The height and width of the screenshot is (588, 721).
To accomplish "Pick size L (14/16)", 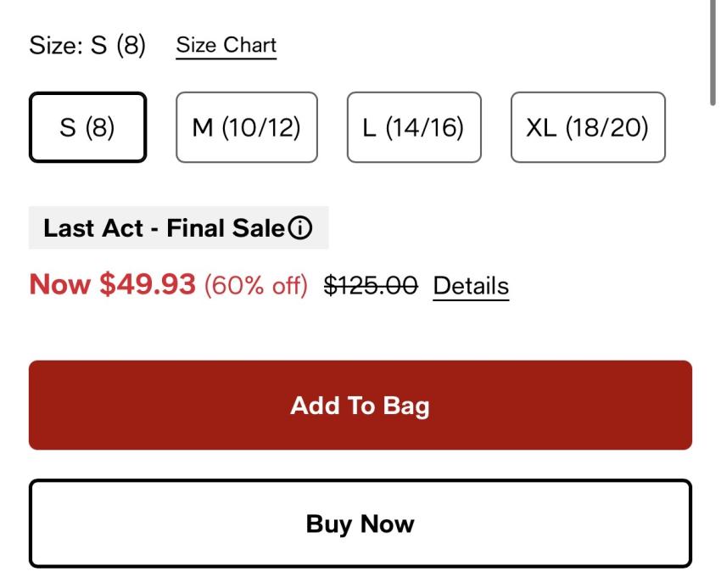I will point(414,127).
